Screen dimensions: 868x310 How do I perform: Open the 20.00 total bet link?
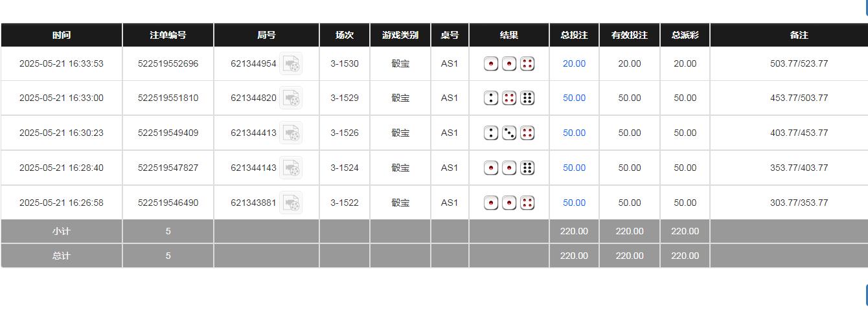574,64
